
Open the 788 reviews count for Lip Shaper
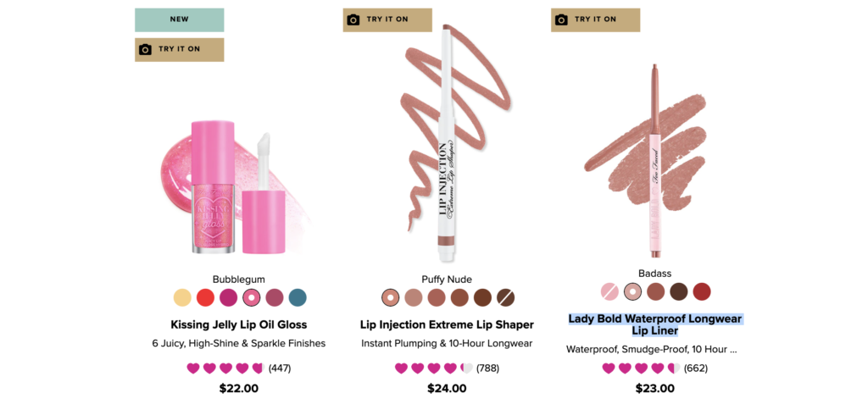487,369
